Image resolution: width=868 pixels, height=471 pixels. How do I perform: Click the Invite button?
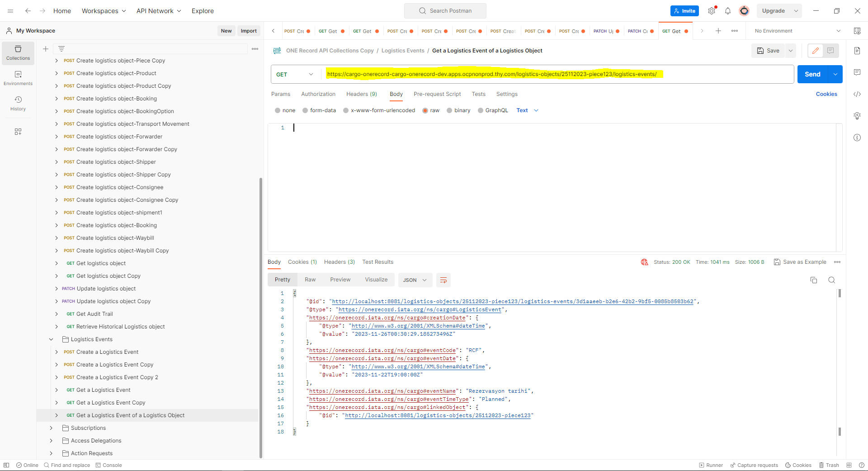pyautogui.click(x=684, y=11)
